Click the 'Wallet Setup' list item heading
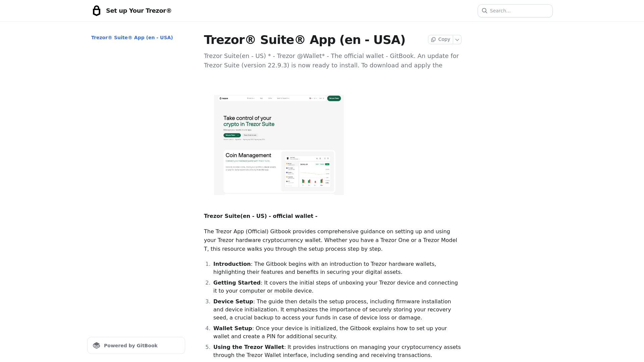 pyautogui.click(x=233, y=328)
